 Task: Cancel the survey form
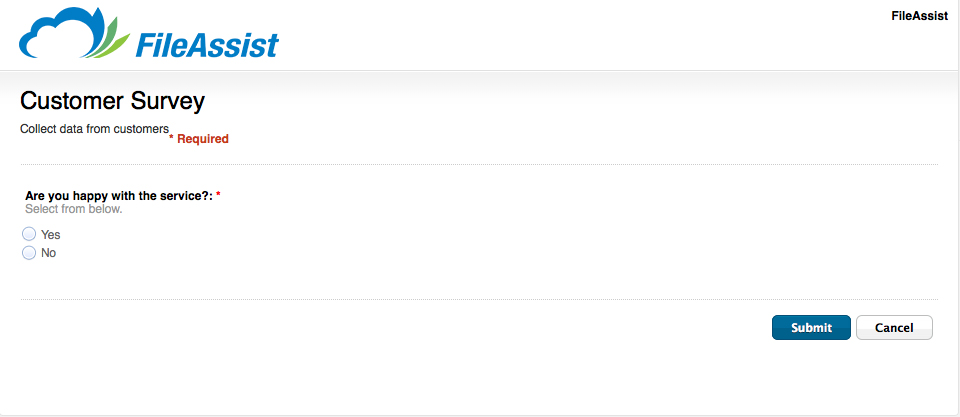[894, 328]
